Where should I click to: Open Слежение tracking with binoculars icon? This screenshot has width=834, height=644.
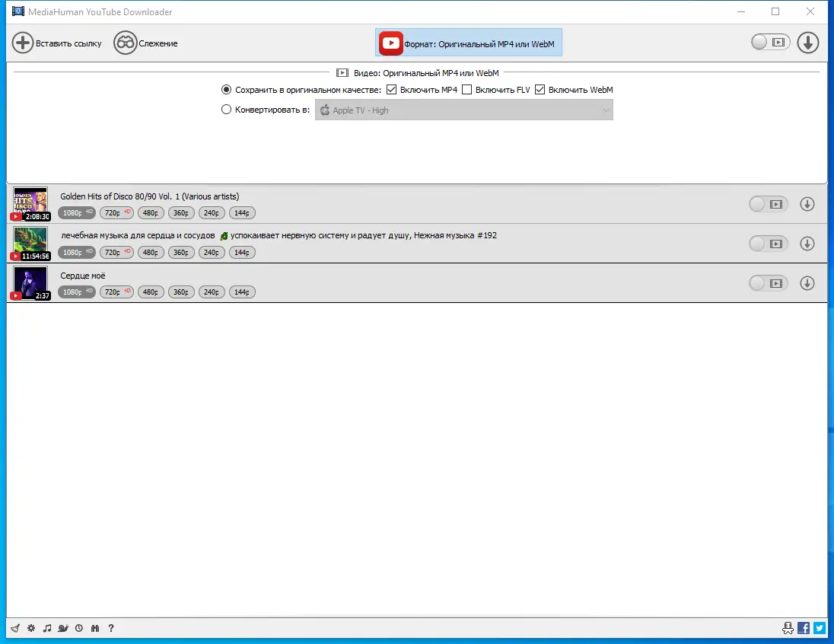click(126, 43)
